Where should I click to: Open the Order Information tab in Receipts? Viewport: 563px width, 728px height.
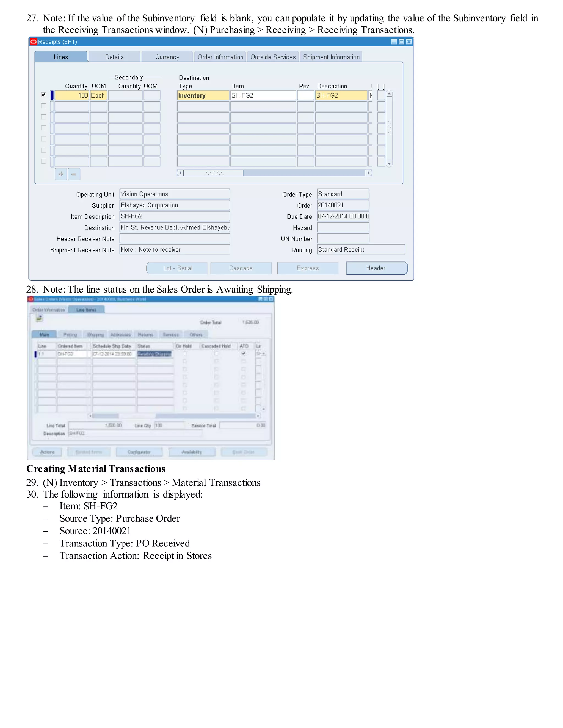[220, 57]
